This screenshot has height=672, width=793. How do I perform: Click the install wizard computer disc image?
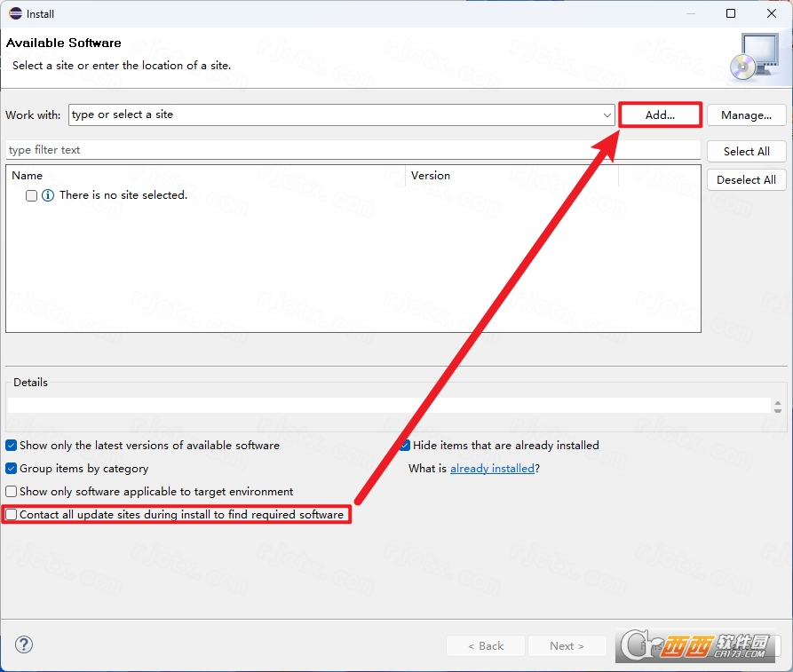tap(755, 56)
